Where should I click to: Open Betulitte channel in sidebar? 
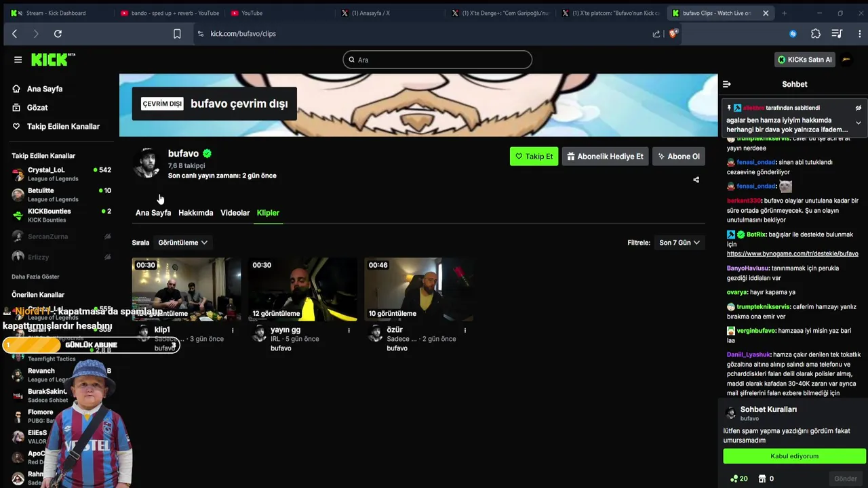click(61, 195)
